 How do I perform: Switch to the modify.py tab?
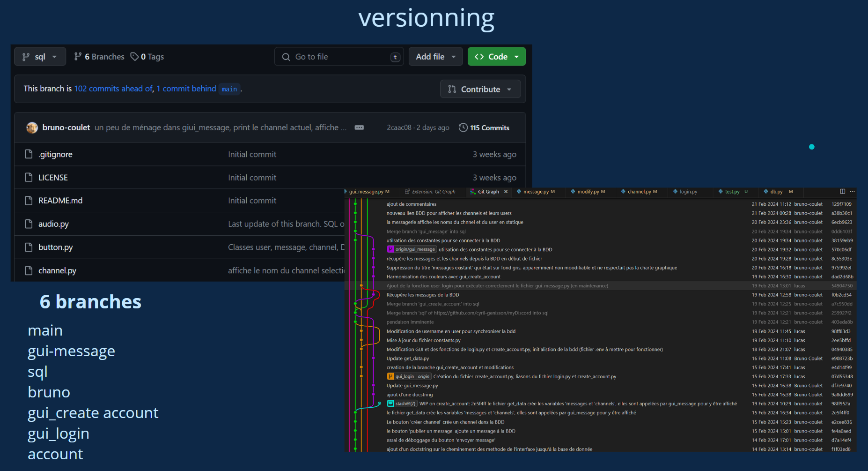[x=588, y=192]
